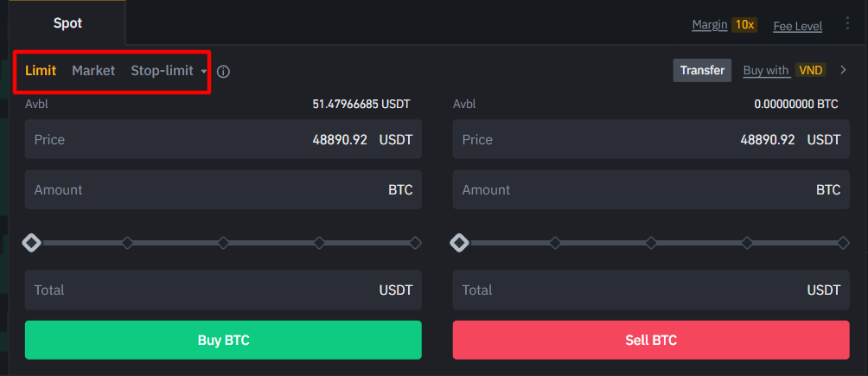Open the Spot trading tab

[67, 23]
